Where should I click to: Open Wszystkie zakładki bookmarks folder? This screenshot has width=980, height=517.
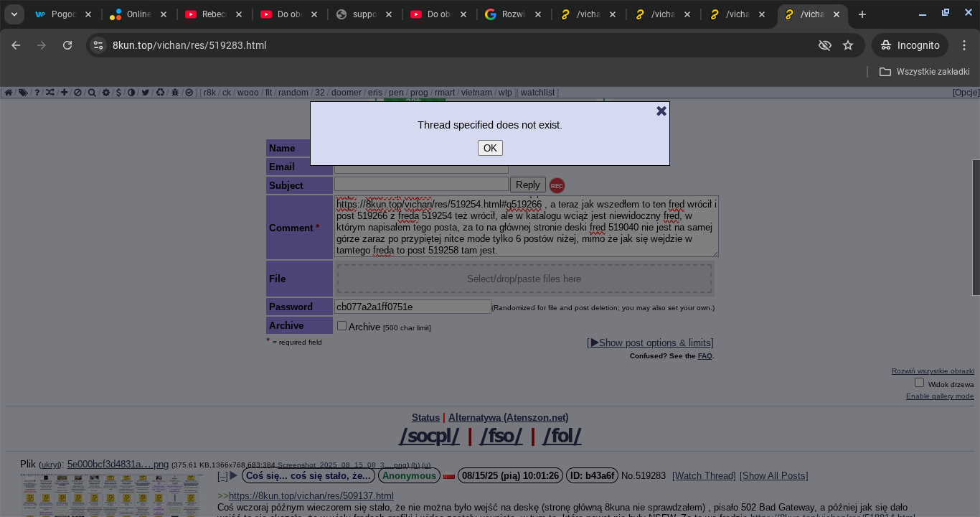point(924,72)
